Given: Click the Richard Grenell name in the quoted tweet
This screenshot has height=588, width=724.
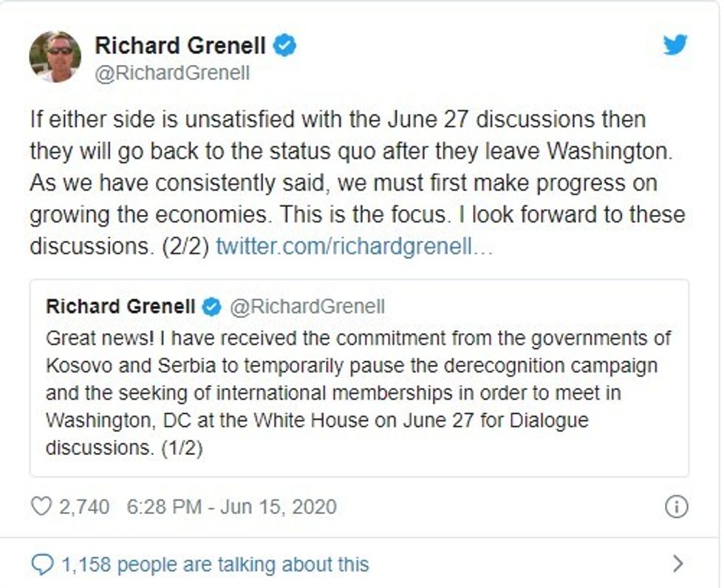Looking at the screenshot, I should tap(120, 307).
